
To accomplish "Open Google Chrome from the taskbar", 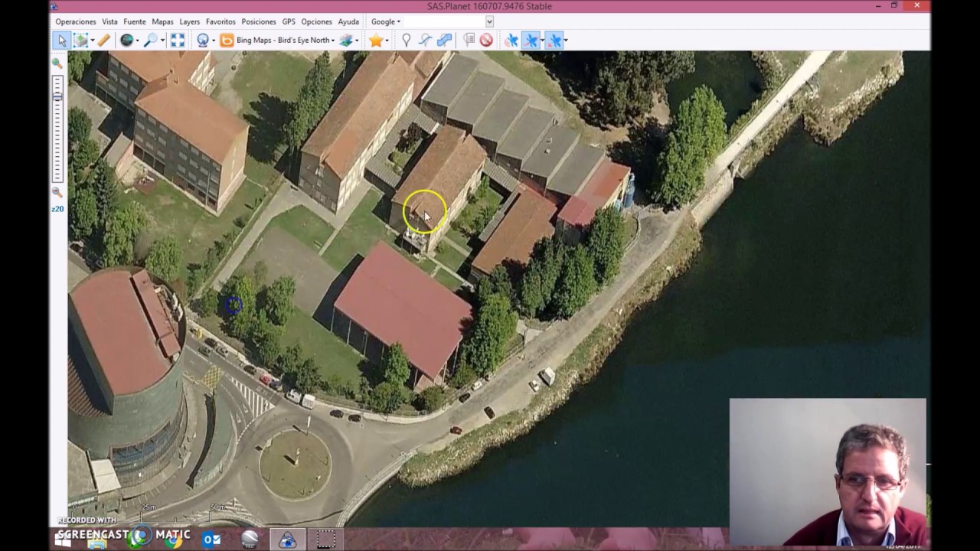I will tap(175, 540).
